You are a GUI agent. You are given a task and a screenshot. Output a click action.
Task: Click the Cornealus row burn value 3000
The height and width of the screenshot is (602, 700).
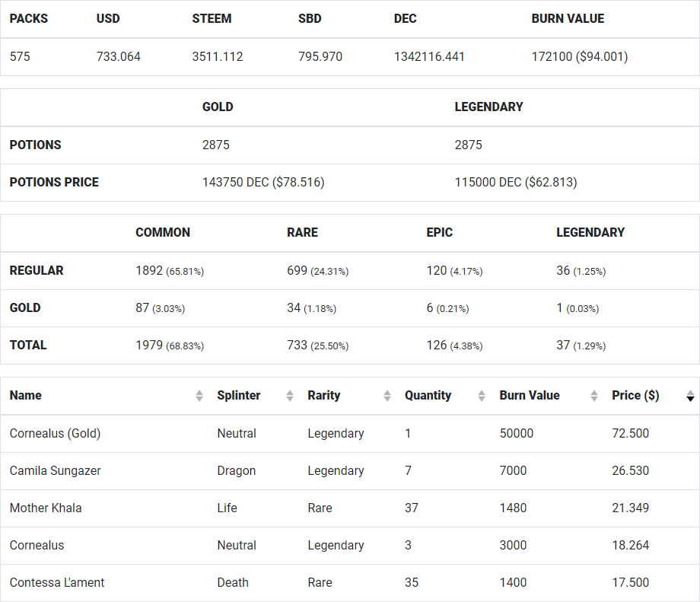click(x=513, y=545)
